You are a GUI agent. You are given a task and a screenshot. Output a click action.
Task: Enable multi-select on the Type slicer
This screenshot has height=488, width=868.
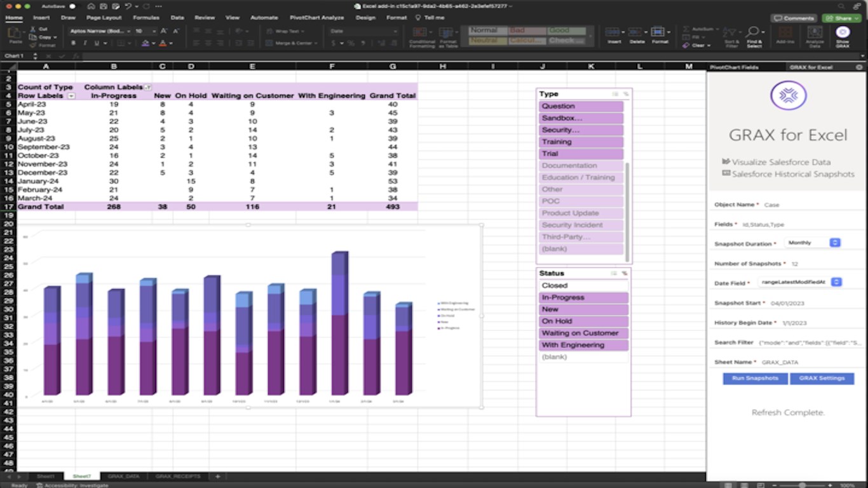(x=615, y=94)
